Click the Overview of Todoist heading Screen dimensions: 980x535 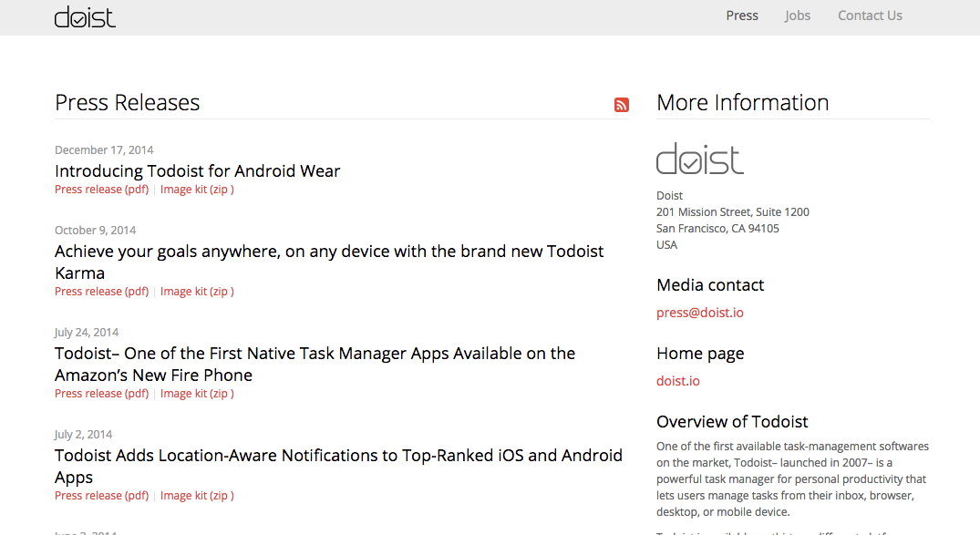(732, 422)
